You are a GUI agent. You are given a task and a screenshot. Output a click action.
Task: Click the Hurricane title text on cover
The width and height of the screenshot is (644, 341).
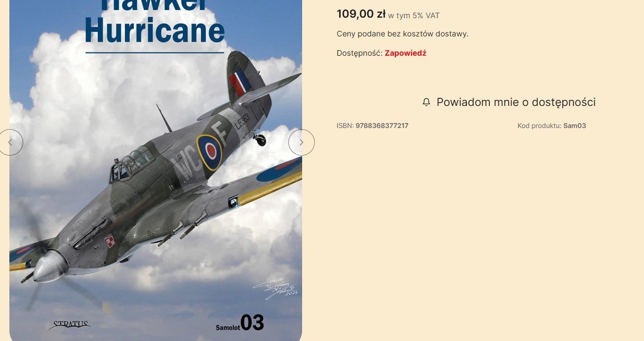[x=155, y=30]
